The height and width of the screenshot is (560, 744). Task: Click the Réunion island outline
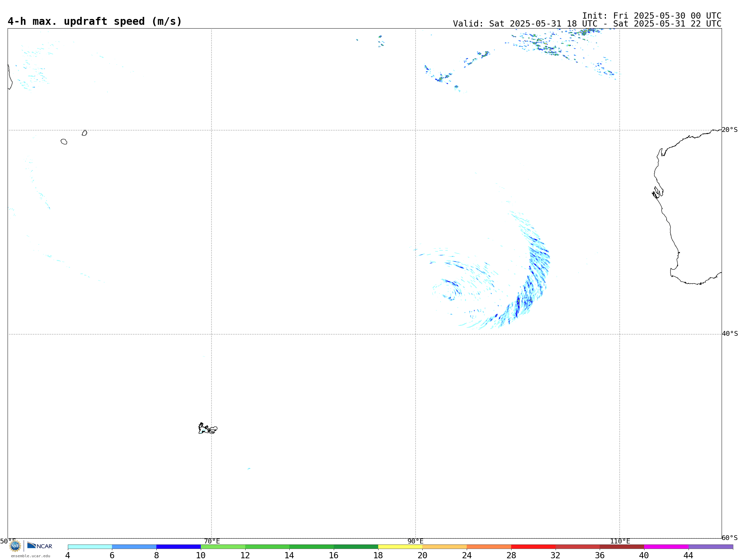click(x=64, y=142)
